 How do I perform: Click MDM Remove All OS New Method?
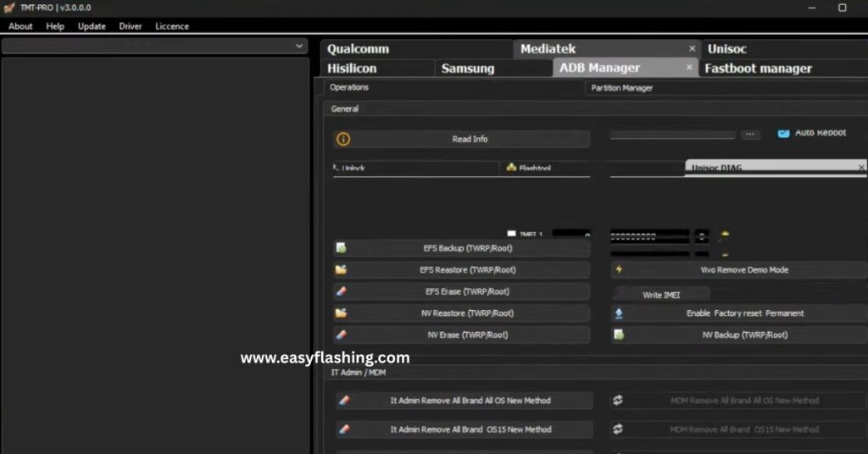(x=739, y=401)
